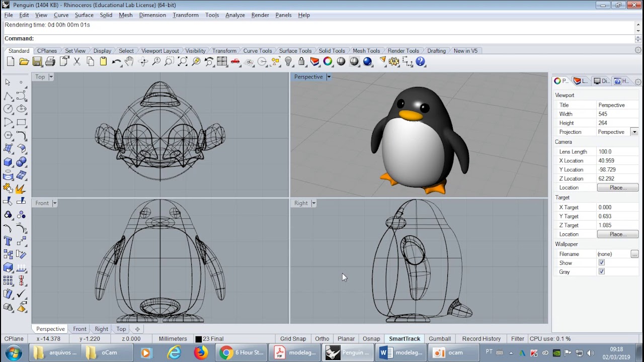Click the Paste clipboard icon
The width and height of the screenshot is (644, 362).
pyautogui.click(x=103, y=61)
